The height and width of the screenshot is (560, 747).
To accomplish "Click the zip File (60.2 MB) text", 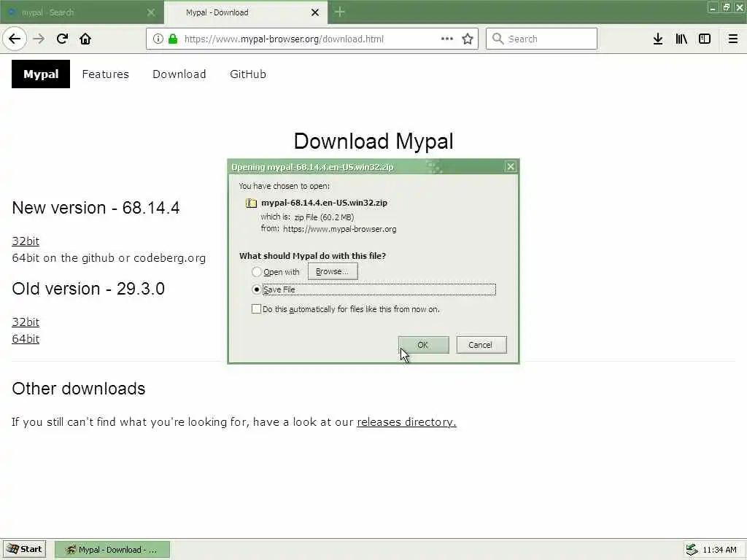I will pos(324,217).
